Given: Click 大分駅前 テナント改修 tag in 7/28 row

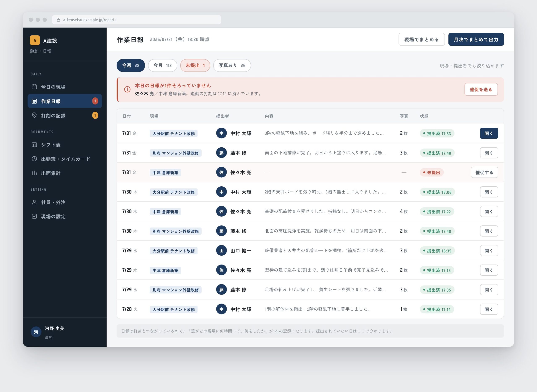Looking at the screenshot, I should pos(173,309).
